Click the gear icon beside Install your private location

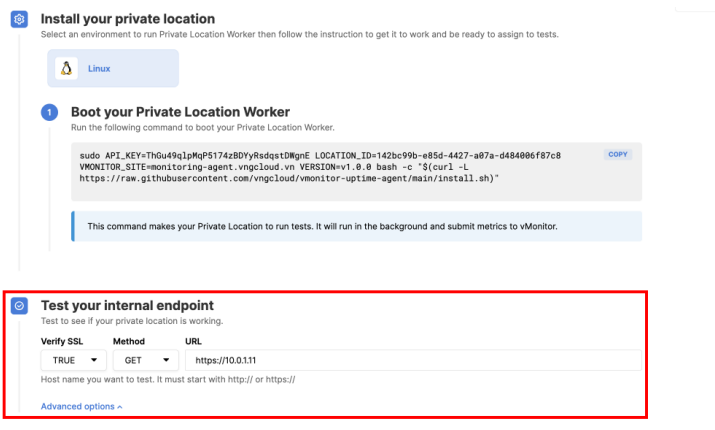coord(19,20)
